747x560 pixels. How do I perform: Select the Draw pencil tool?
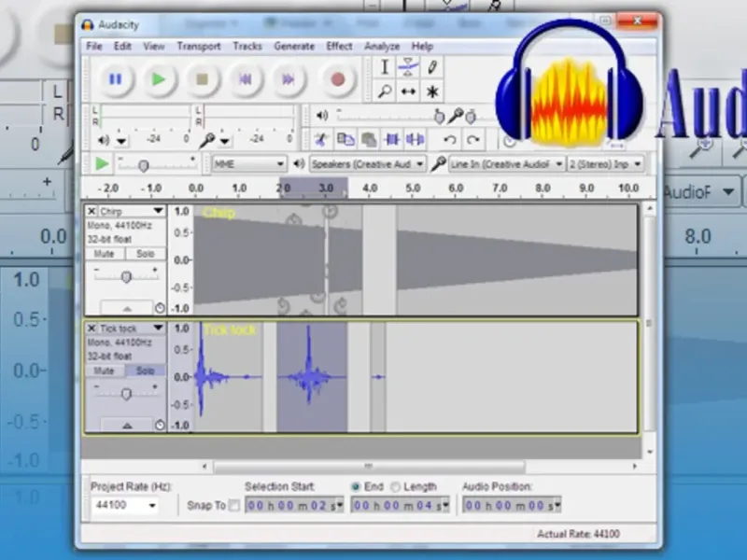[x=432, y=67]
